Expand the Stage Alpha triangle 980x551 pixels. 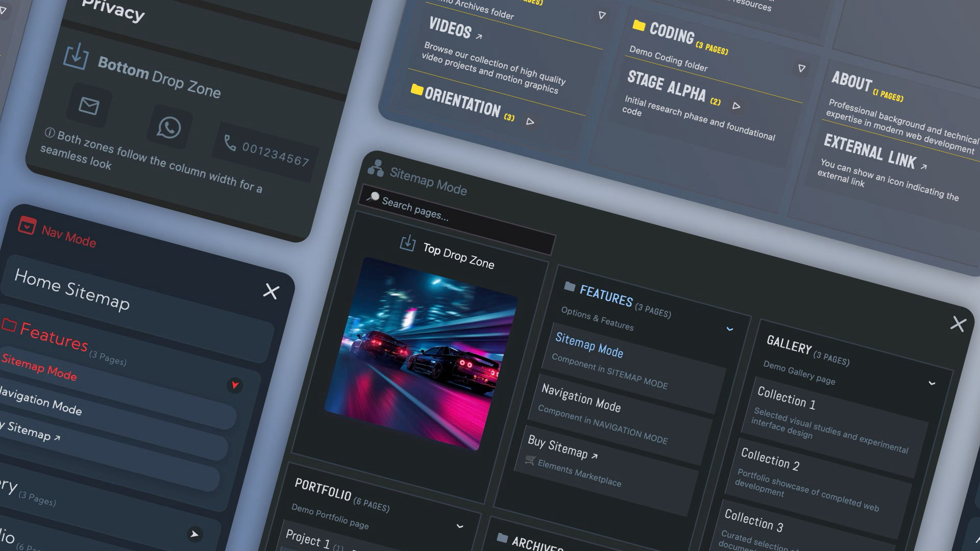point(736,106)
